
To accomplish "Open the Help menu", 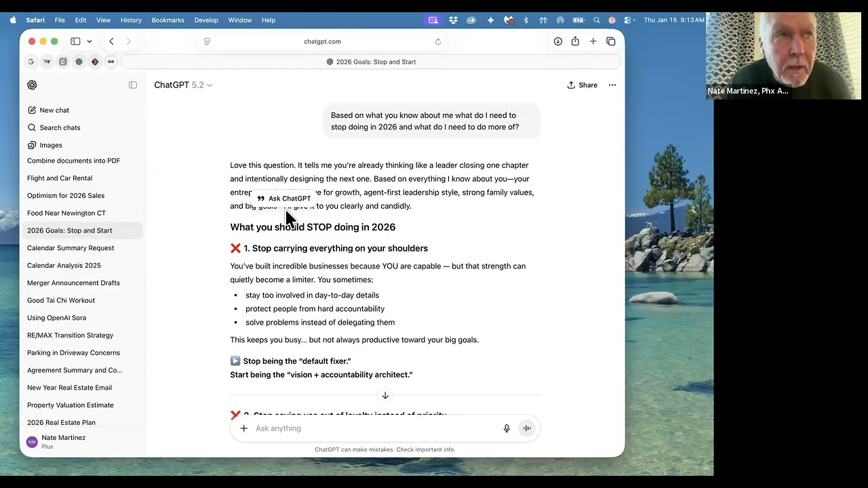I will click(x=269, y=20).
